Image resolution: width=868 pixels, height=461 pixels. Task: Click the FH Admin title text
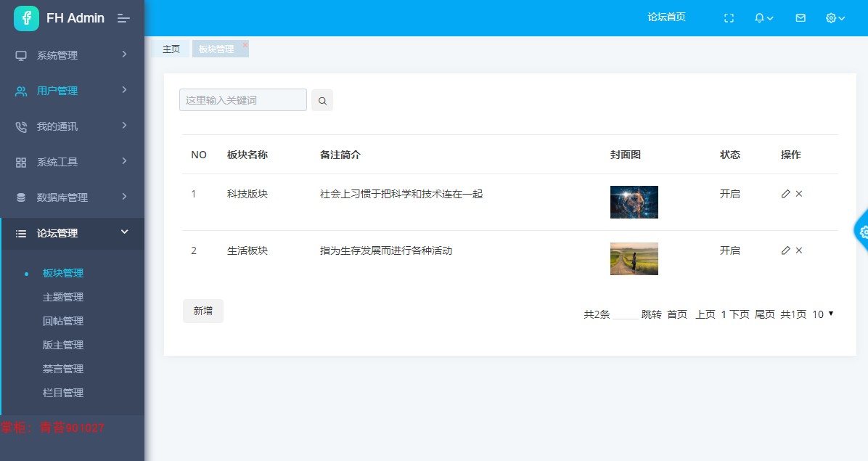(x=75, y=18)
